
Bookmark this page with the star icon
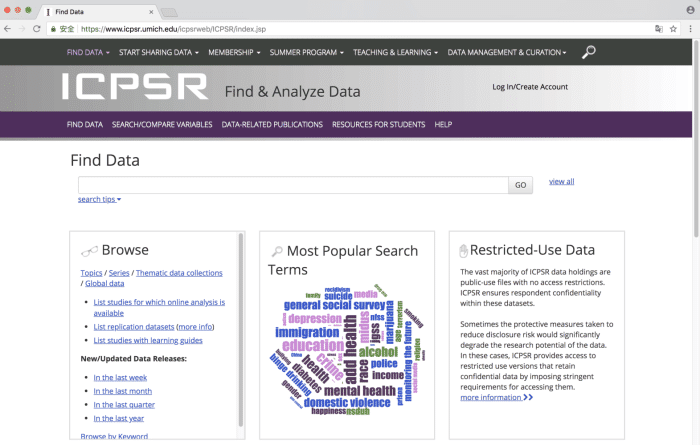(673, 29)
